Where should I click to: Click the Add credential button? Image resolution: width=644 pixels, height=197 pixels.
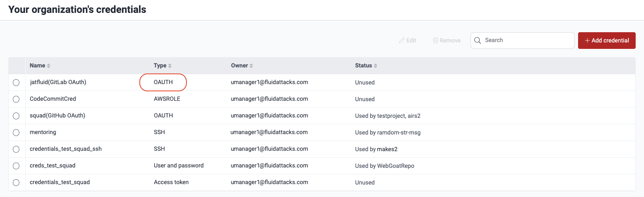click(606, 41)
